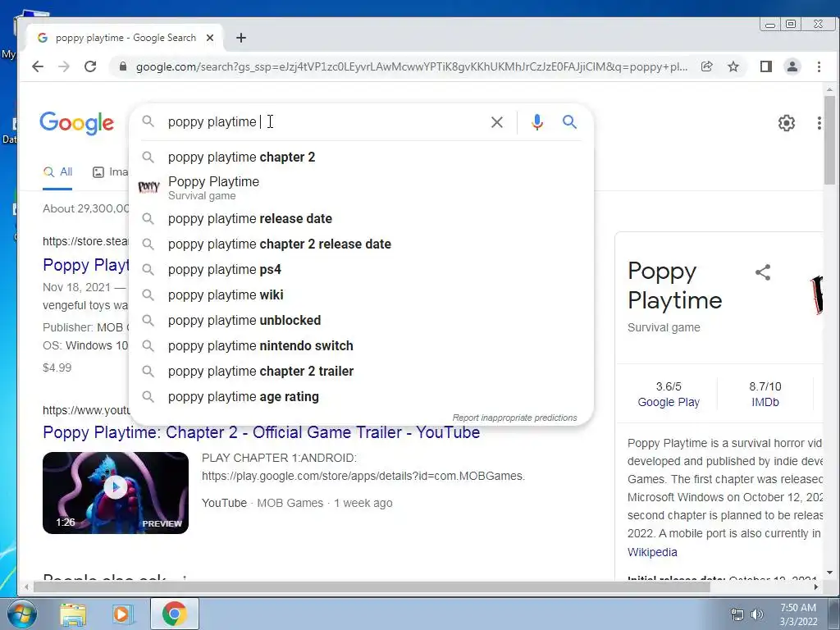Click the browser forward arrow
Viewport: 840px width, 630px height.
coord(64,66)
